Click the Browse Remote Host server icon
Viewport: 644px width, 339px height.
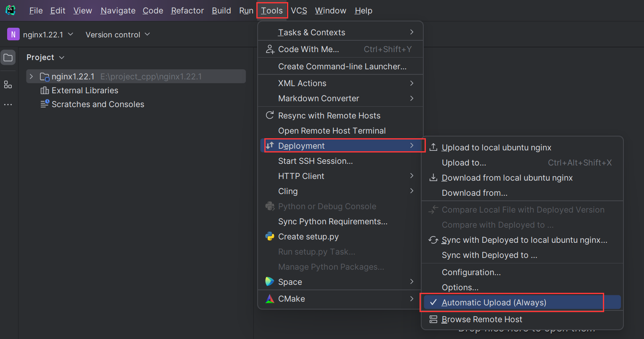point(433,319)
